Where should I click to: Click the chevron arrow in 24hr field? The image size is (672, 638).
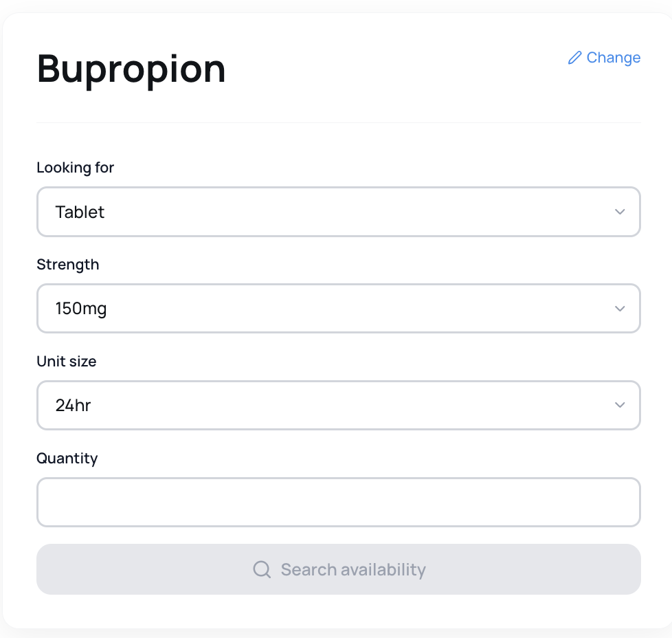click(620, 406)
